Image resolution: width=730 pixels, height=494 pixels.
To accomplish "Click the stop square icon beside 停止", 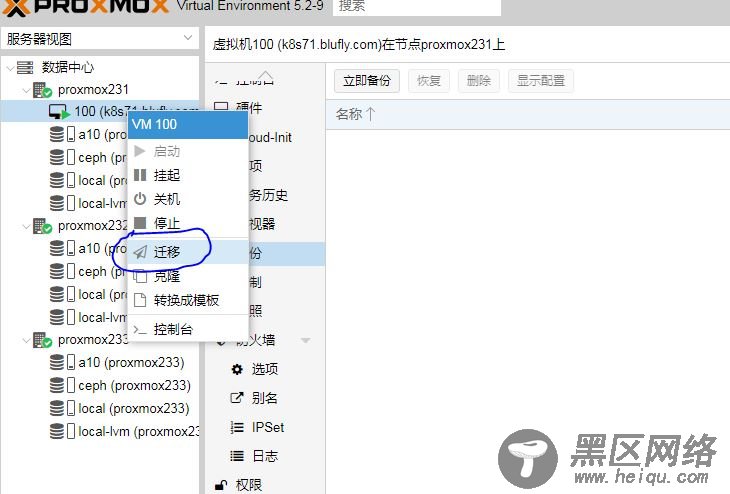I will coord(140,223).
